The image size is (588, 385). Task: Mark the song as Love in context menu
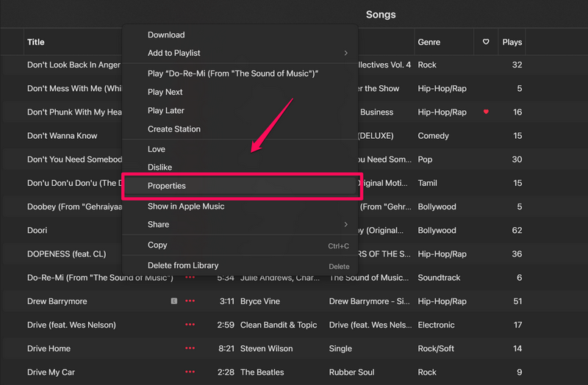[x=157, y=149]
